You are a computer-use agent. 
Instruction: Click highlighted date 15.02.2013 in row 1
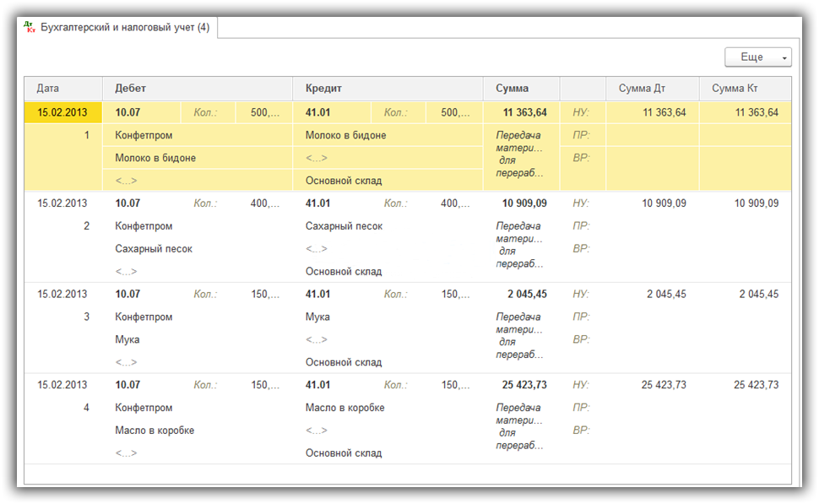[x=62, y=112]
